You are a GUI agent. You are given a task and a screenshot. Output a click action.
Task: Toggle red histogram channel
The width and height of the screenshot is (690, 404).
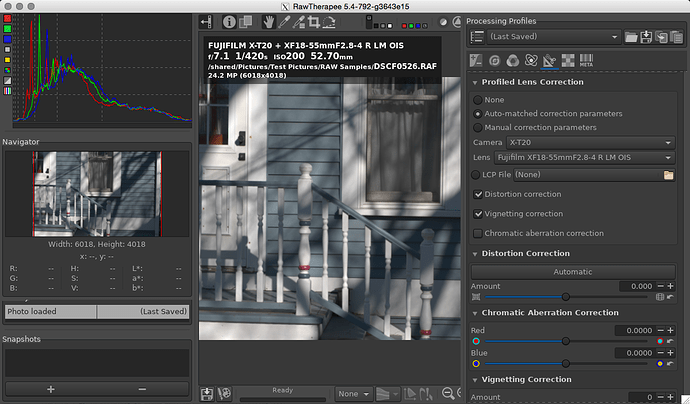pyautogui.click(x=7, y=18)
